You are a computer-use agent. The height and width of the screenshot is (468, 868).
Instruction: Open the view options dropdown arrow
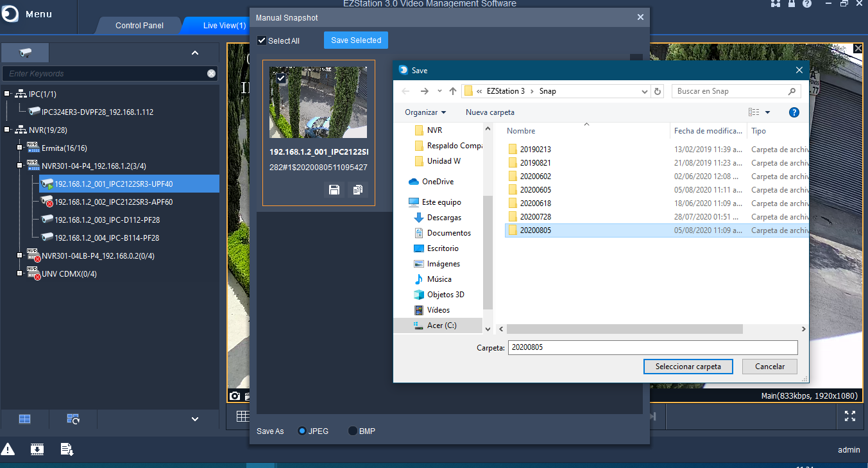point(767,112)
